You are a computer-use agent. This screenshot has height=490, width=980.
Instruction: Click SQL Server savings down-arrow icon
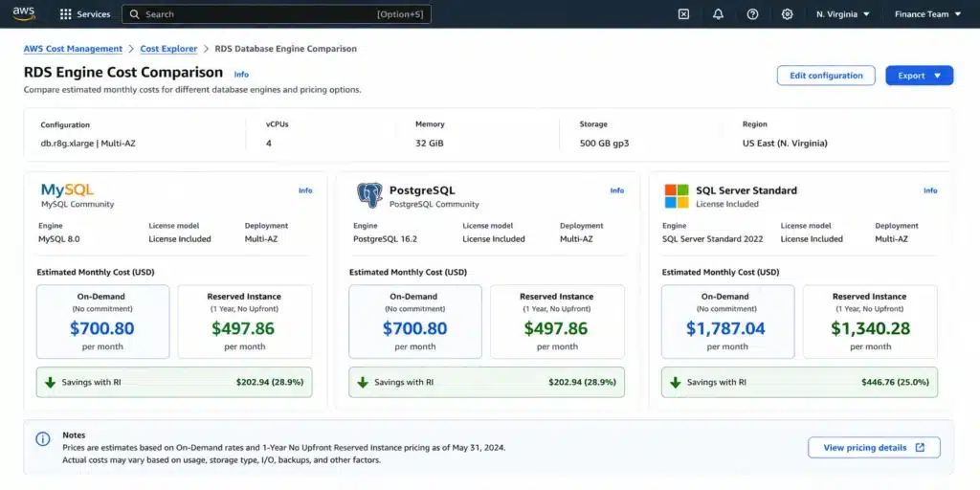point(675,382)
